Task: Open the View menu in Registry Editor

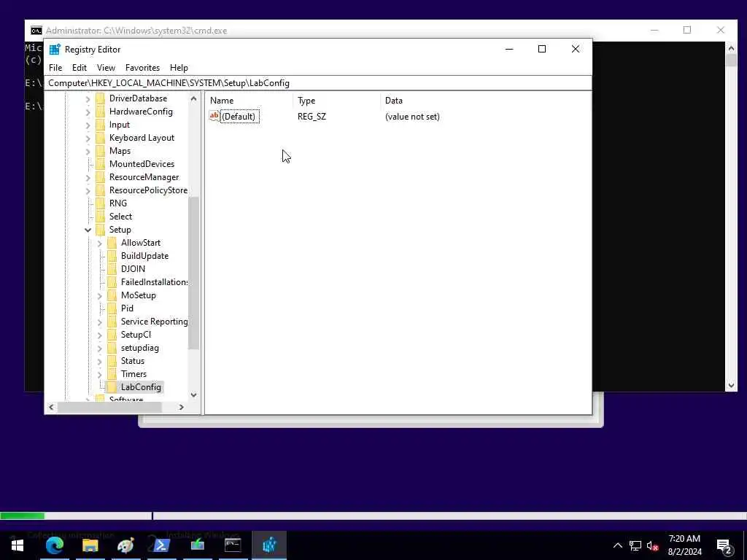Action: (106, 68)
